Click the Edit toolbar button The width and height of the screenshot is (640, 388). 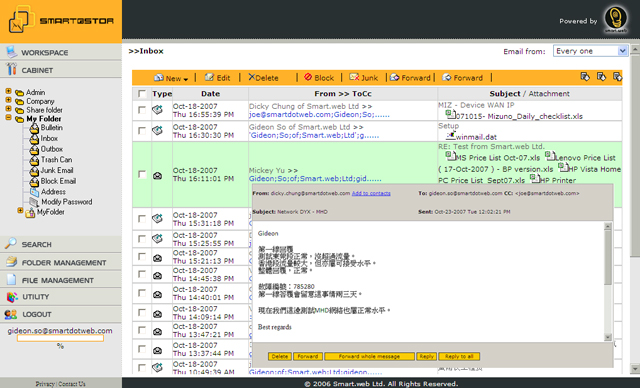218,78
